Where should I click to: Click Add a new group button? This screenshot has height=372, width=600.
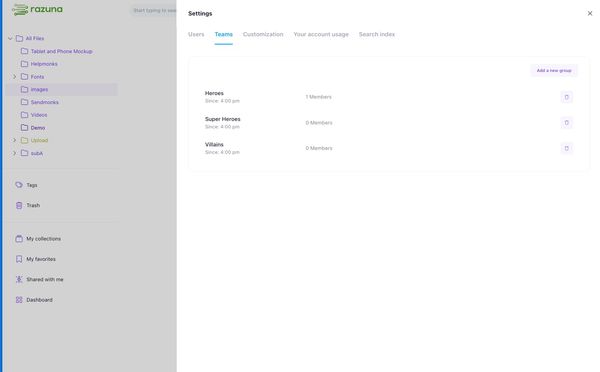tap(554, 70)
